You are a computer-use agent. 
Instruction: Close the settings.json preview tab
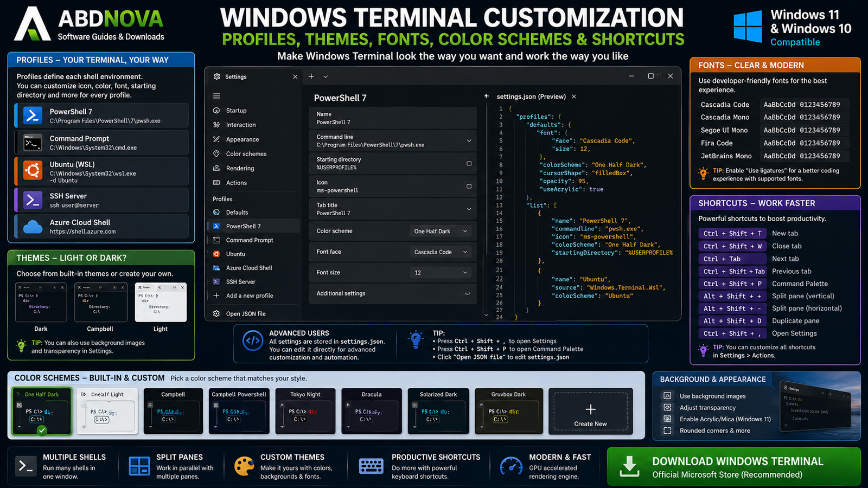[x=573, y=97]
